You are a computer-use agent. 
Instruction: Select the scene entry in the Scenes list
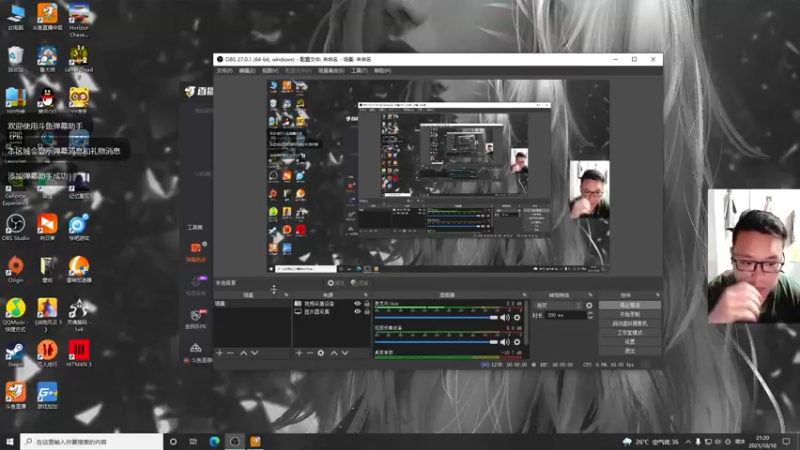[x=253, y=304]
